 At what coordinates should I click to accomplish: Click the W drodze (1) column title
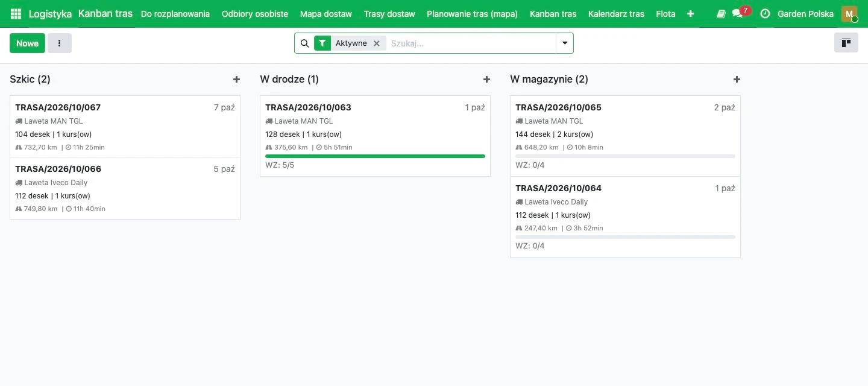pyautogui.click(x=289, y=79)
